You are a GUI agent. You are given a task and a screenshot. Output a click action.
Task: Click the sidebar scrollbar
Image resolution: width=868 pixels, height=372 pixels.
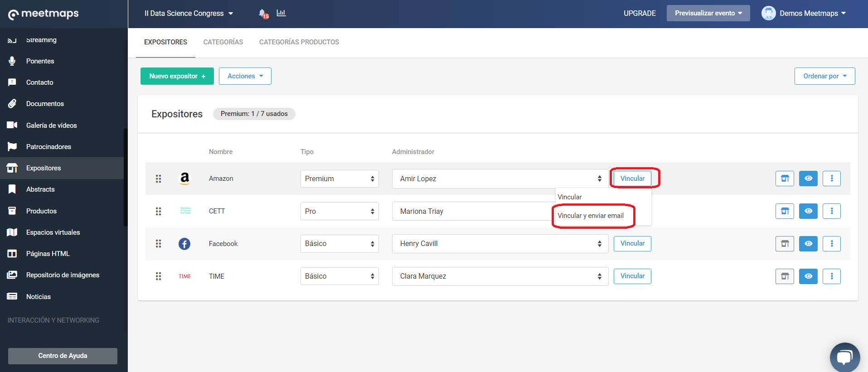(126, 178)
